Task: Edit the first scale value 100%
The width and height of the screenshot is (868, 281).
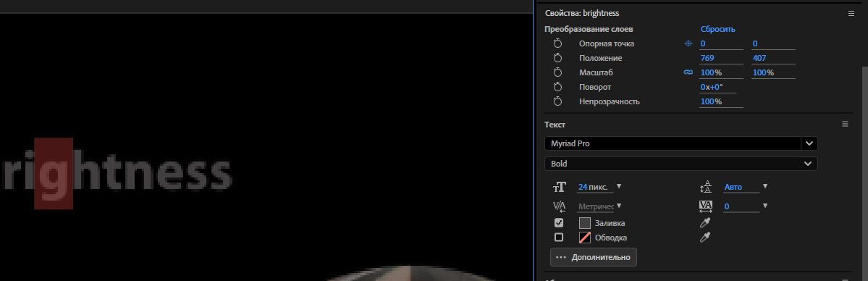Action: 721,72
